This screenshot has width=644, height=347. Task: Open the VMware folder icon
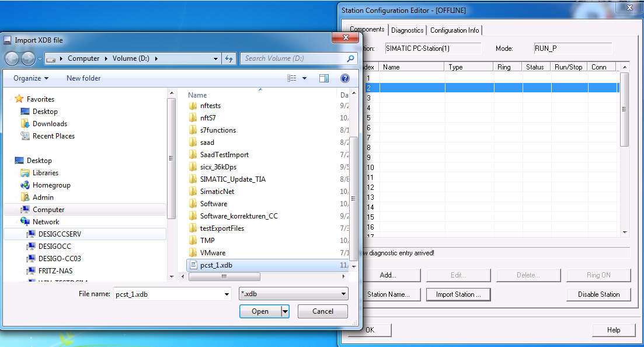point(193,253)
